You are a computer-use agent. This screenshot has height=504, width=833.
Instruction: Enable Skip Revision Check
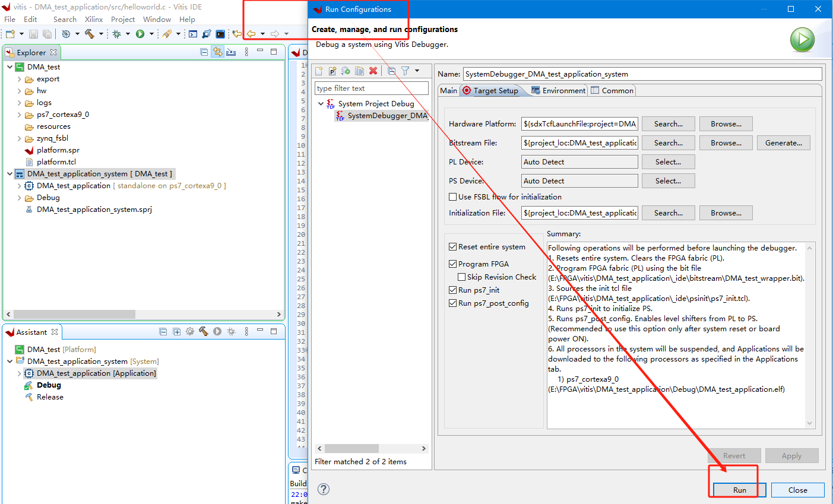(x=461, y=277)
